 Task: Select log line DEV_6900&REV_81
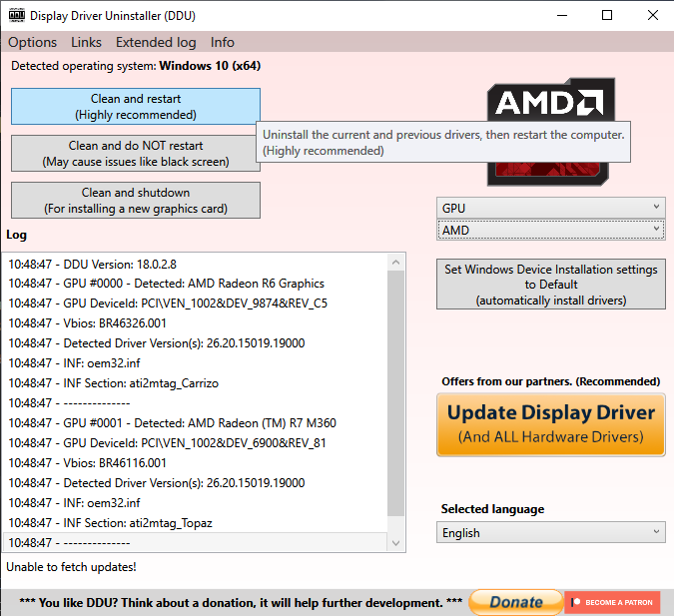pos(195,442)
